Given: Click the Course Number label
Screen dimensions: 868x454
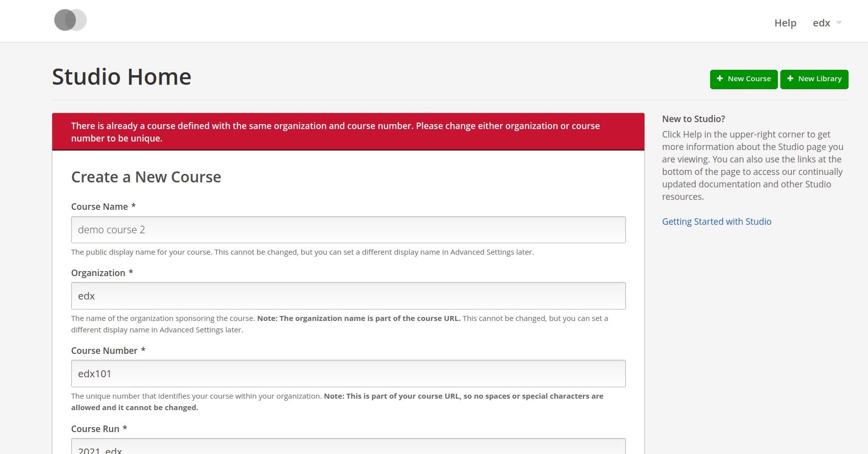Looking at the screenshot, I should 108,351.
